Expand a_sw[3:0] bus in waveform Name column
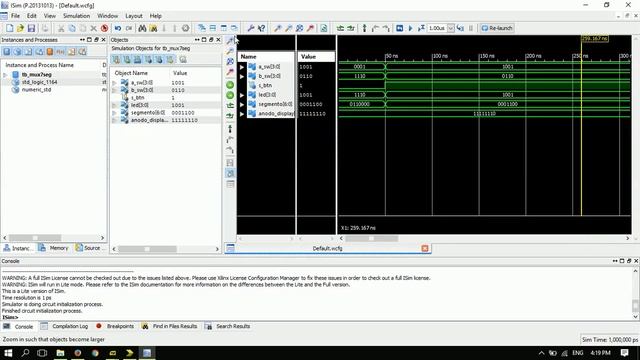Image resolution: width=640 pixels, height=360 pixels. click(242, 67)
